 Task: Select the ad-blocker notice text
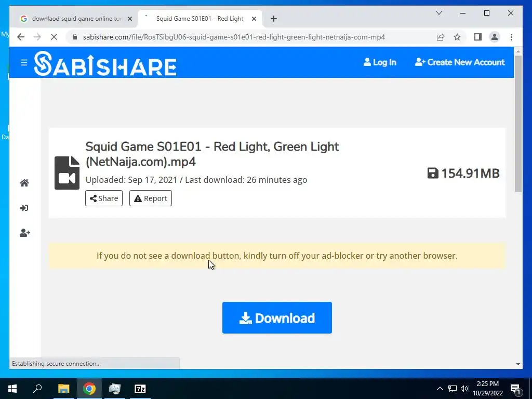click(277, 256)
